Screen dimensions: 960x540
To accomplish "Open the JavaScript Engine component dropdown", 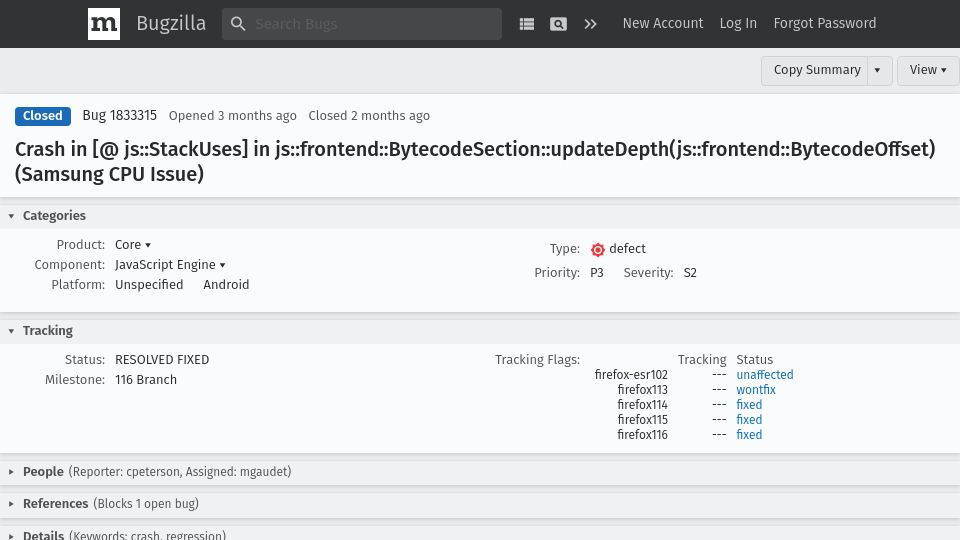I will pos(170,264).
